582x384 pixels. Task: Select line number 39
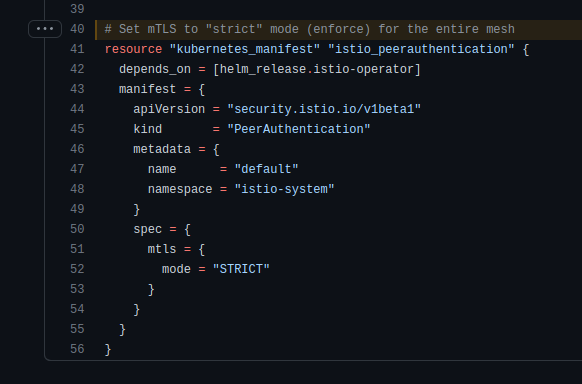[x=77, y=9]
